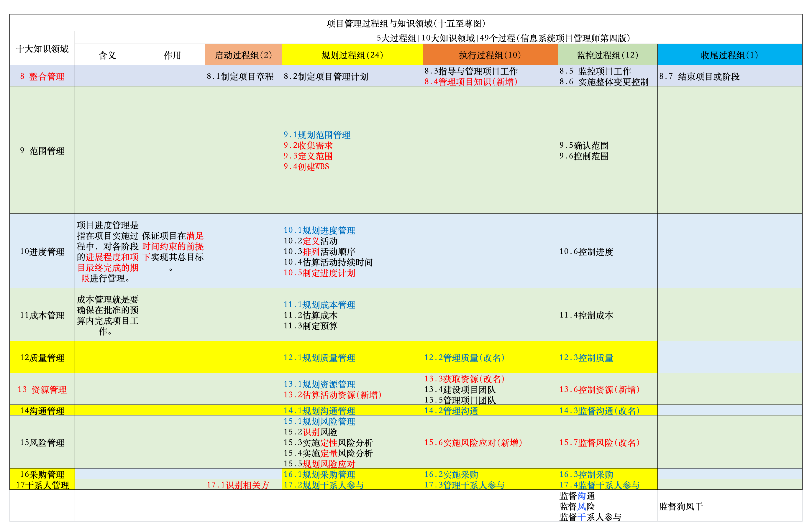
Task: Select the 11.4控制成本 cell
Action: point(607,314)
